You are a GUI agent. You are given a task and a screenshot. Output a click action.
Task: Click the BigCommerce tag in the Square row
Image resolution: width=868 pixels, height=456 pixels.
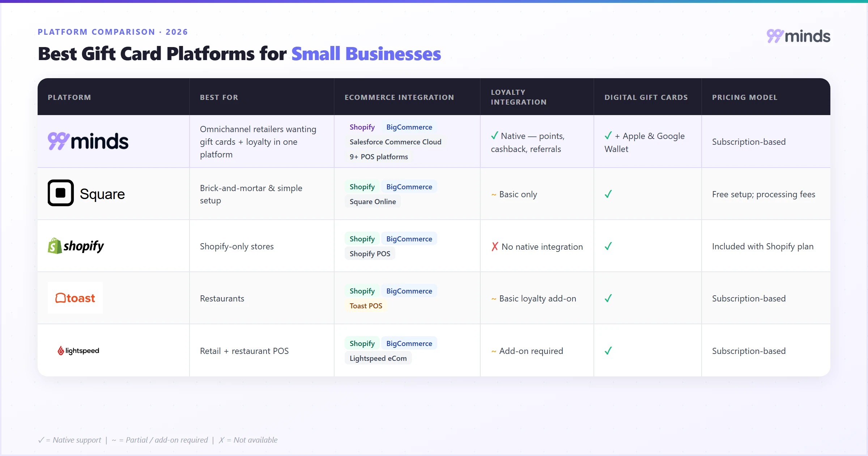pyautogui.click(x=409, y=187)
